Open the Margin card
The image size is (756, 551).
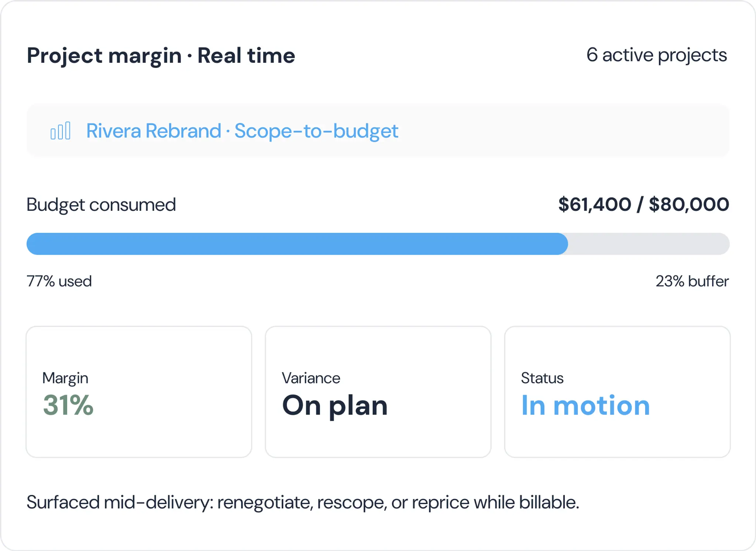point(139,392)
